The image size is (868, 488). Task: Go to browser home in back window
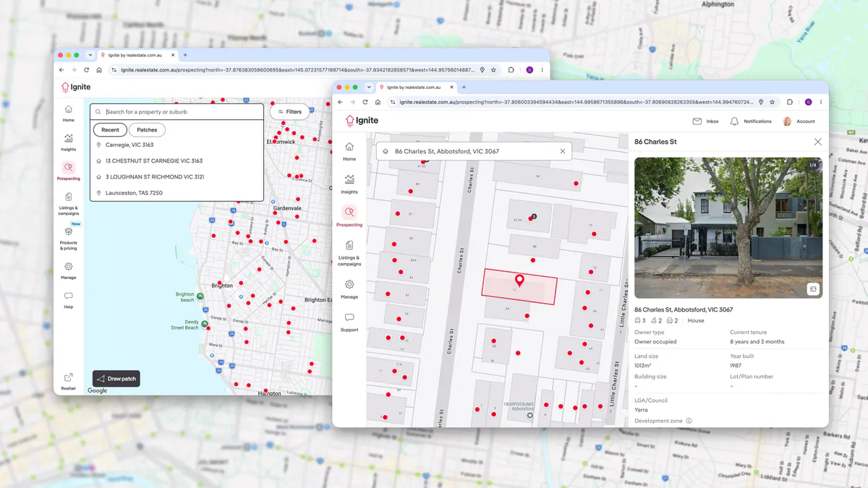[x=99, y=70]
